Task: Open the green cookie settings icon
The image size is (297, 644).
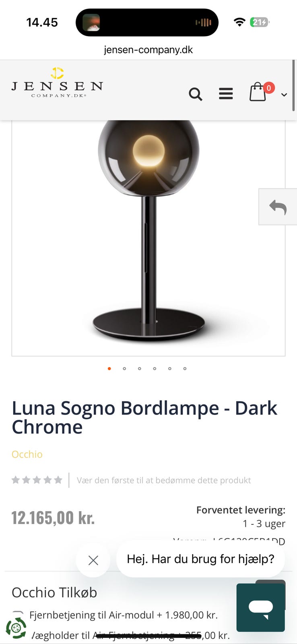Action: click(16, 627)
